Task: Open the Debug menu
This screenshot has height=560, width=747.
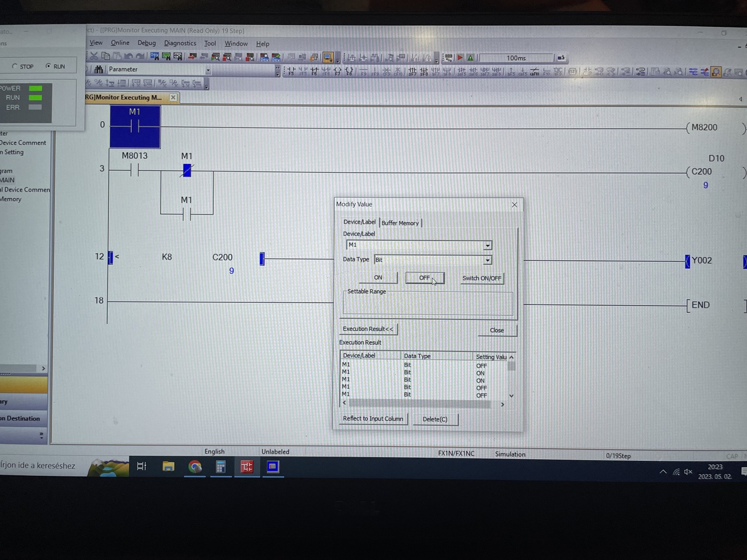Action: pyautogui.click(x=146, y=43)
